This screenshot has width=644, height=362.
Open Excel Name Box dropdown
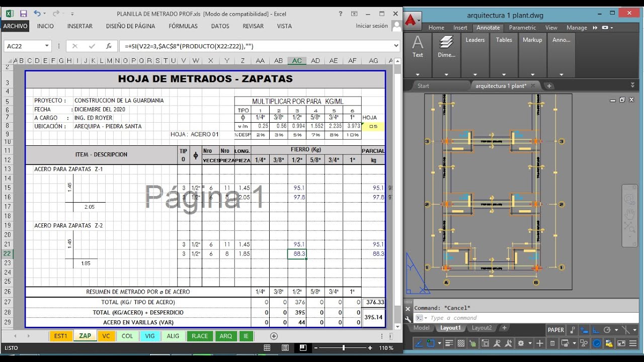click(x=47, y=46)
